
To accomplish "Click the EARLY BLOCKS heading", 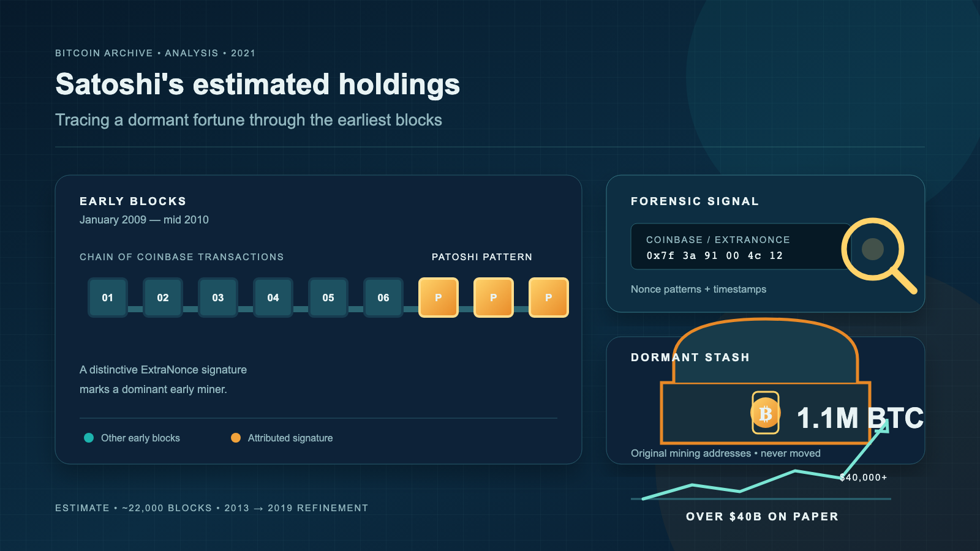I will [133, 201].
